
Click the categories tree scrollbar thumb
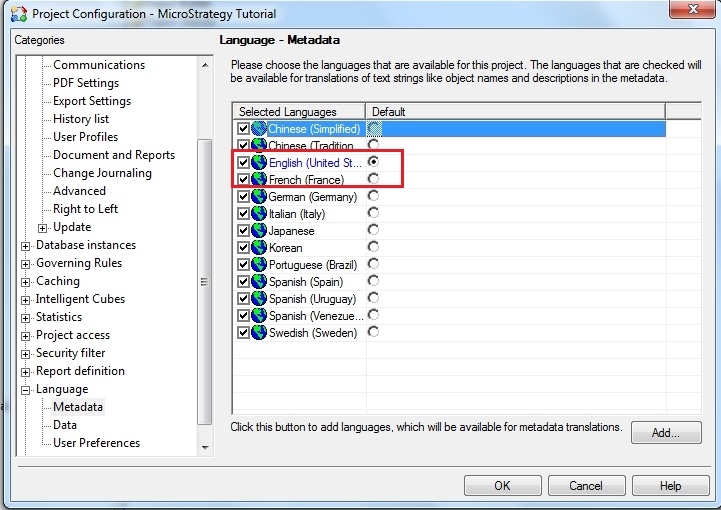[205, 281]
